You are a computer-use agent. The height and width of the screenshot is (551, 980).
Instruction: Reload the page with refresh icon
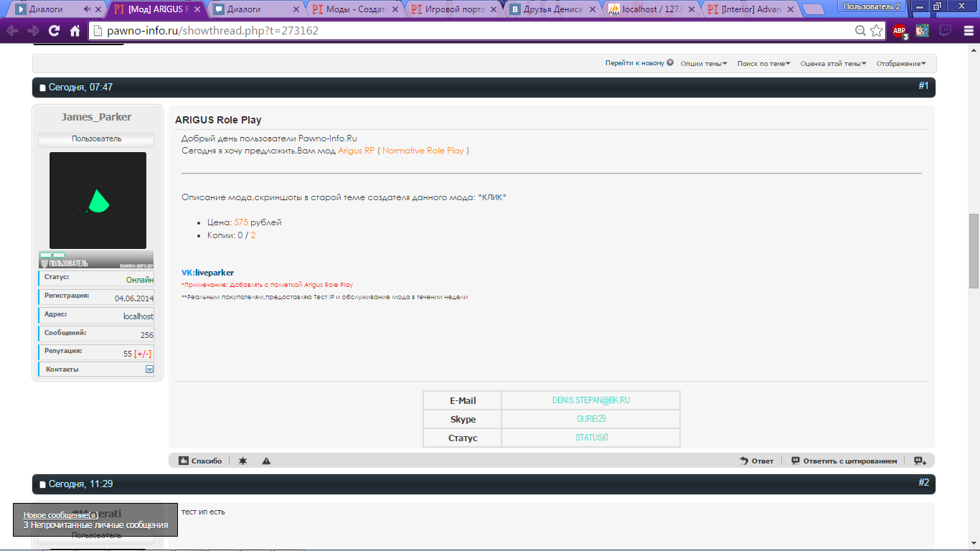(54, 31)
